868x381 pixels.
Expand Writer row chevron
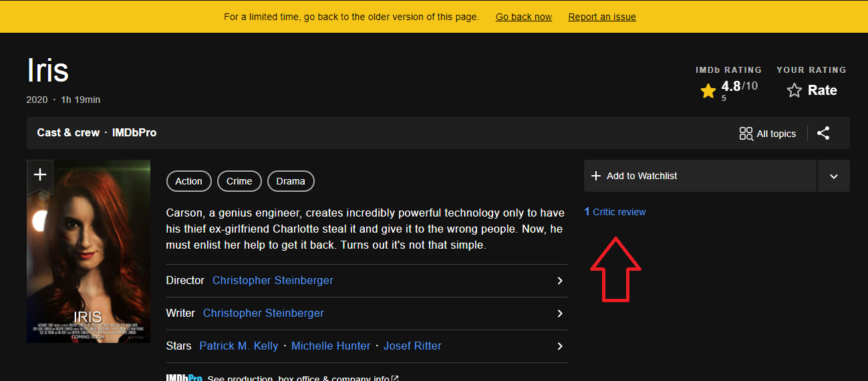pos(560,313)
